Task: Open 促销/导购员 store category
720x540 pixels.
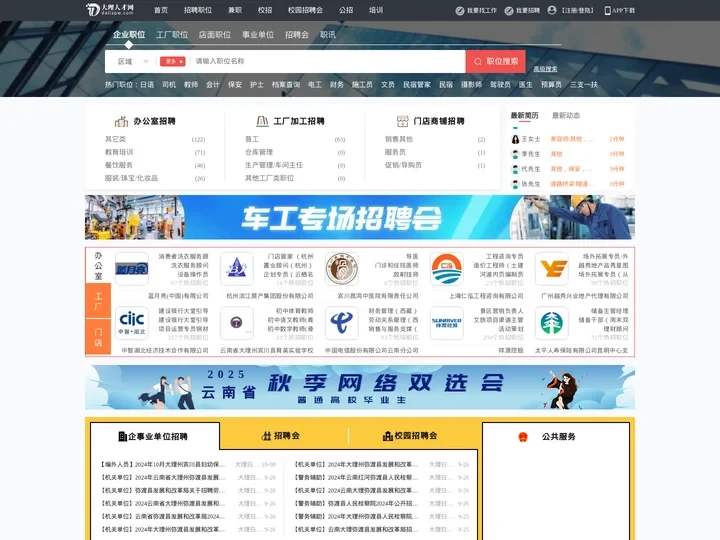Action: point(403,165)
